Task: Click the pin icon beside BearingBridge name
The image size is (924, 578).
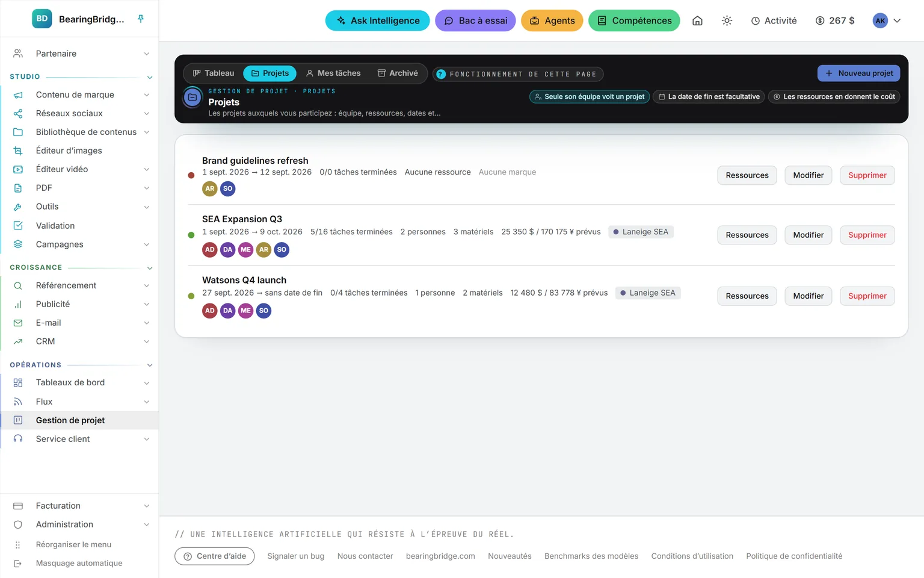Action: tap(141, 19)
